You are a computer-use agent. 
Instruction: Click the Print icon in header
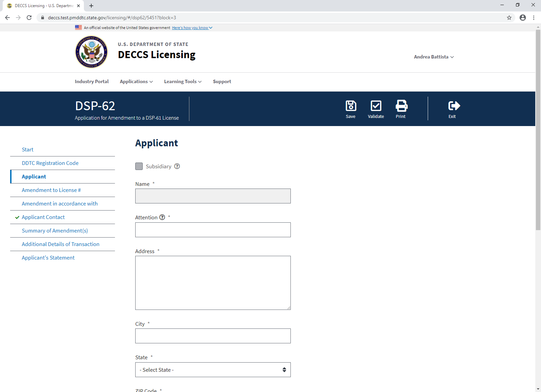(401, 106)
